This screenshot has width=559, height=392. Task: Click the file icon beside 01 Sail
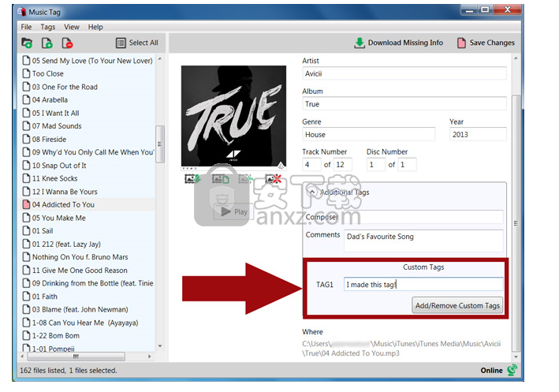click(x=26, y=231)
